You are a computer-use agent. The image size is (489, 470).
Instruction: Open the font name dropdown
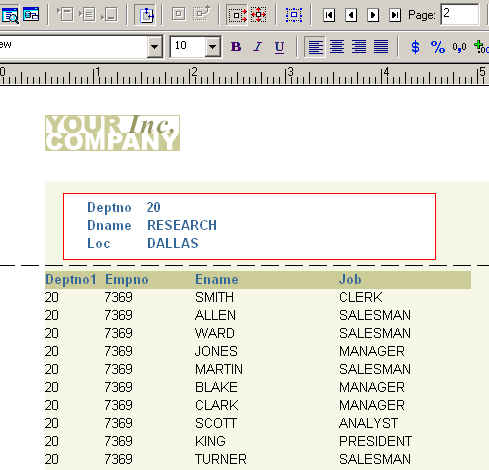point(155,47)
